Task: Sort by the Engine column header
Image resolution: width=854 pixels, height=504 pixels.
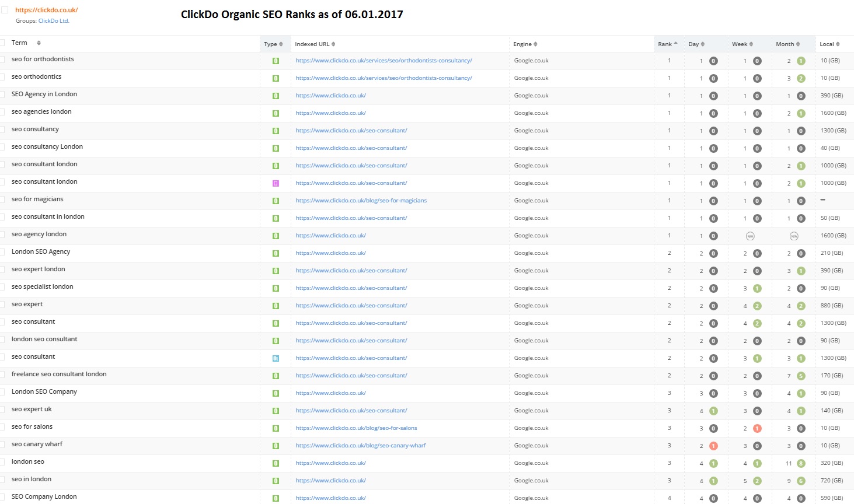Action: click(525, 44)
